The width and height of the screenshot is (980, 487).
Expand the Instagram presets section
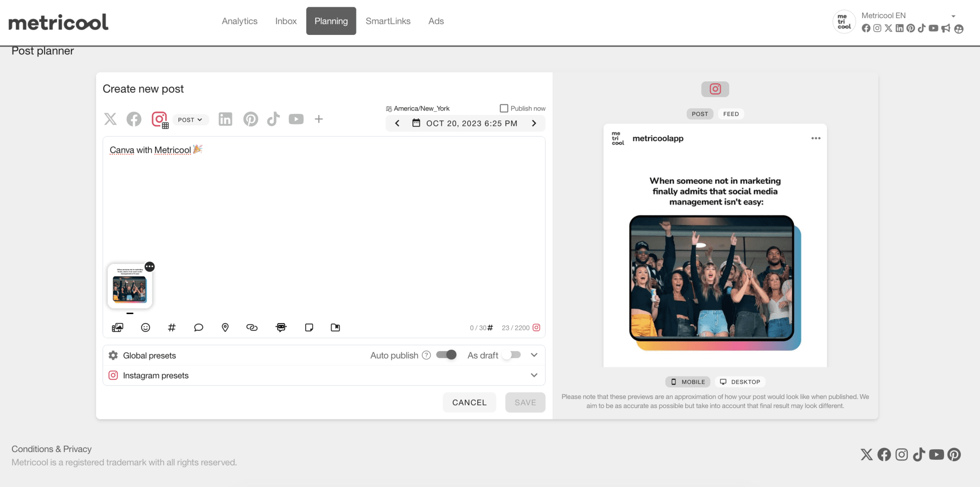click(534, 375)
